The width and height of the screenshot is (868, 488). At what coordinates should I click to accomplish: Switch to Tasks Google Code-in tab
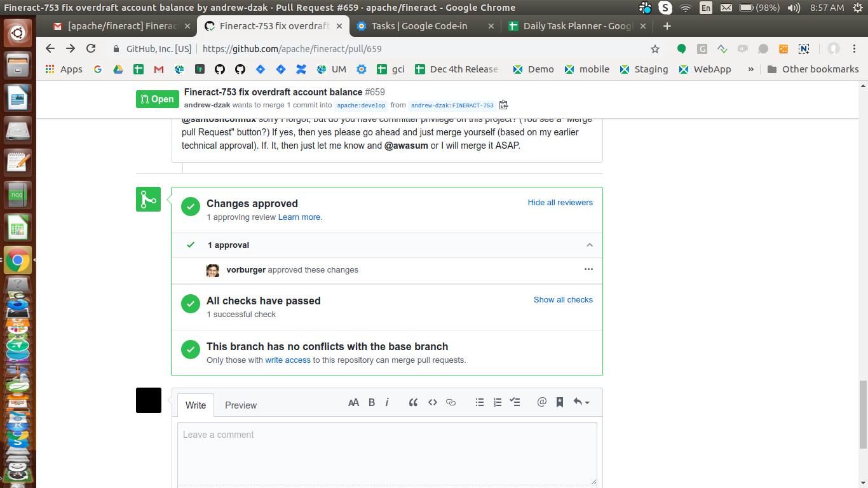pos(426,26)
